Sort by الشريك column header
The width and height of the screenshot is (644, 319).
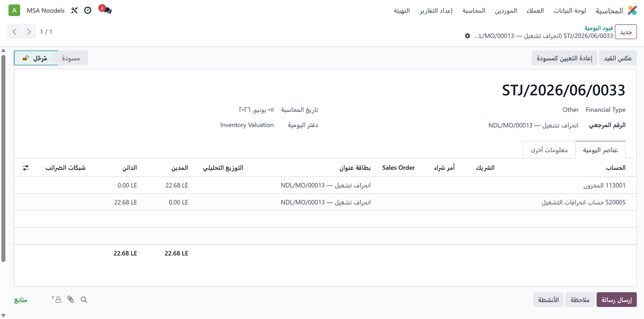(485, 168)
